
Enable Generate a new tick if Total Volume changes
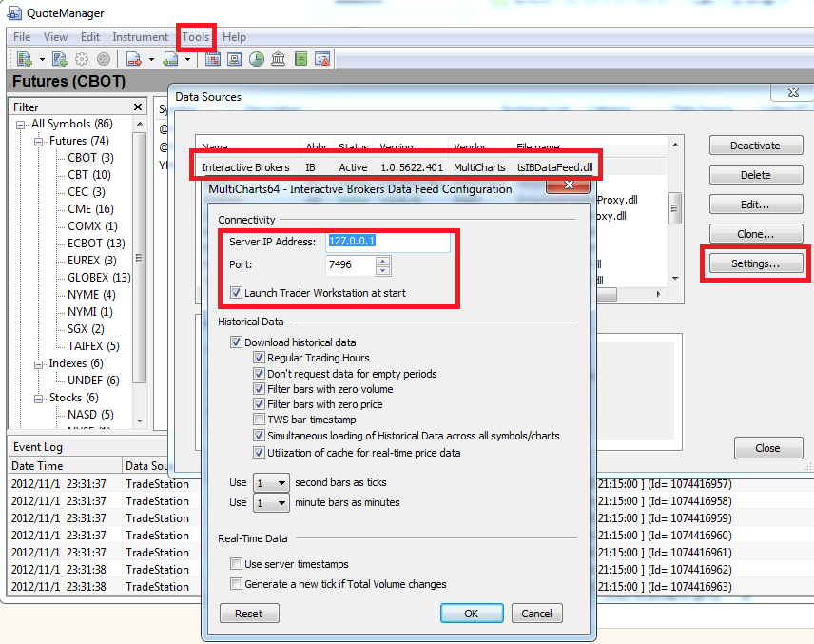[236, 584]
